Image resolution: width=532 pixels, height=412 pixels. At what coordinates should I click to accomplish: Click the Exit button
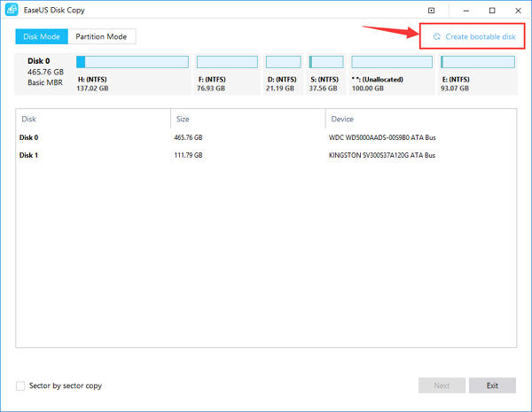point(492,385)
